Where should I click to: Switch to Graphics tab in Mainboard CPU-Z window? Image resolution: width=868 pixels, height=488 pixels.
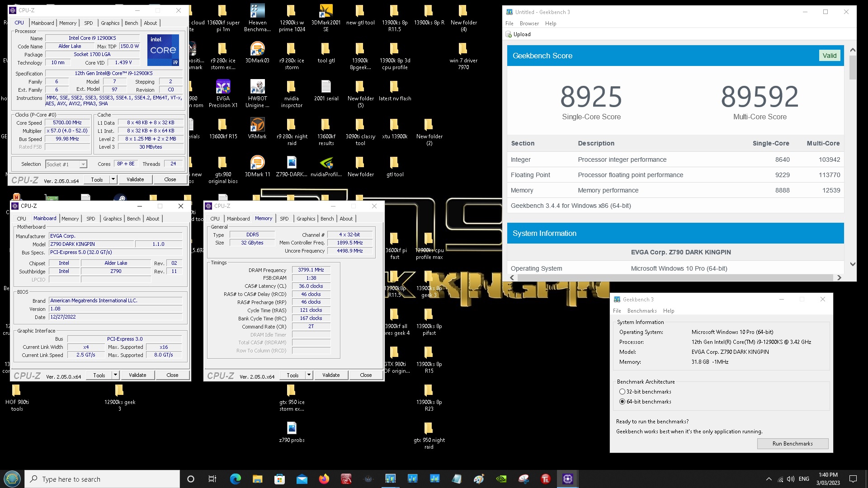click(x=113, y=219)
